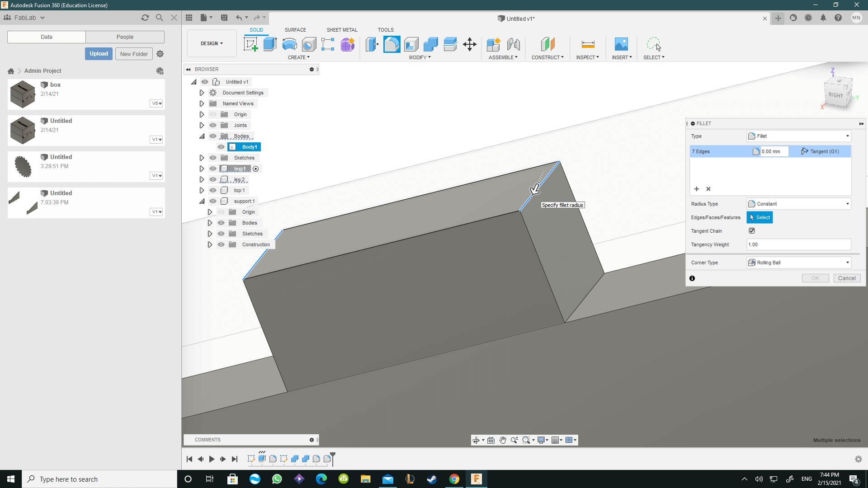
Task: Add a new selection set with plus
Action: click(x=697, y=189)
